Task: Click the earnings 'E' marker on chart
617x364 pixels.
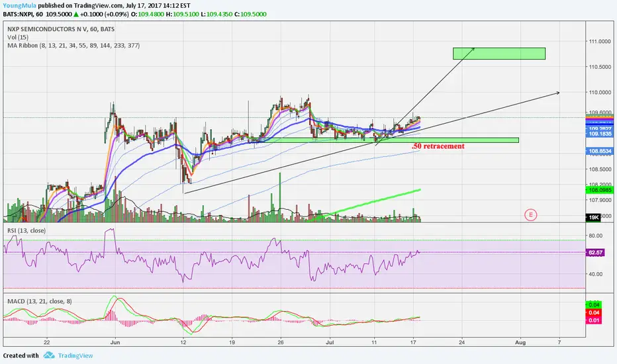Action: click(531, 215)
